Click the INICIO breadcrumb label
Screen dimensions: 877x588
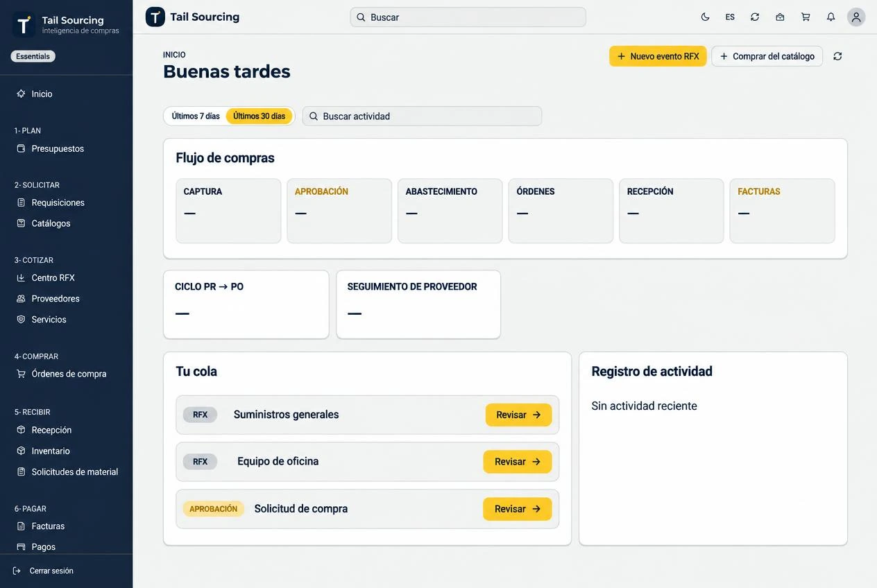(x=174, y=55)
